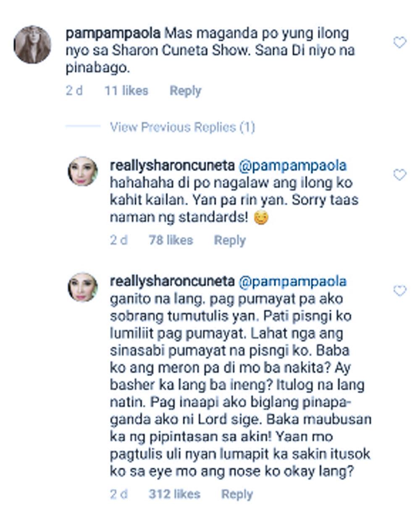The height and width of the screenshot is (521, 420).
Task: Open reallysharoncuneta avatar on second reply
Action: [83, 287]
